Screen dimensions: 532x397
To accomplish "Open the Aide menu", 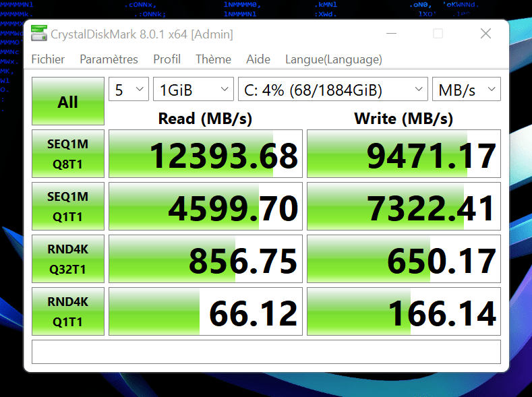I will coord(258,59).
